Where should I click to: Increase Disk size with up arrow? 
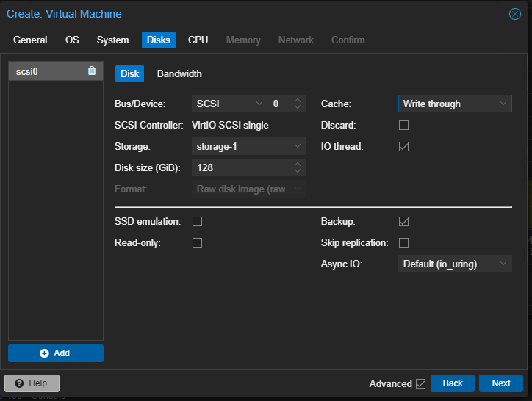tap(298, 165)
